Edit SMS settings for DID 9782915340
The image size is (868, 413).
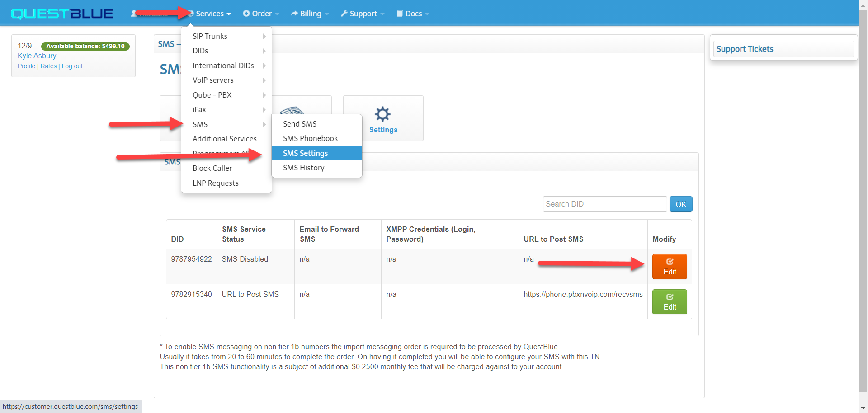[670, 302]
